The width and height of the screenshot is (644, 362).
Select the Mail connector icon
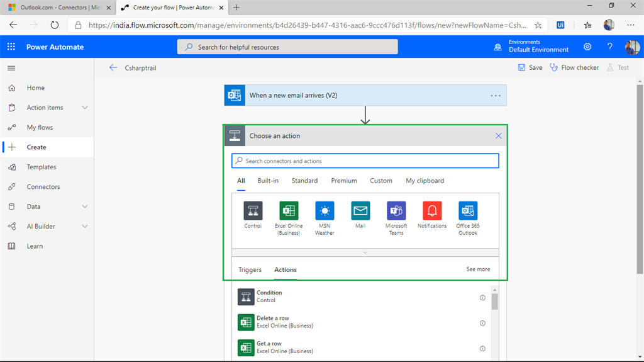tap(360, 211)
